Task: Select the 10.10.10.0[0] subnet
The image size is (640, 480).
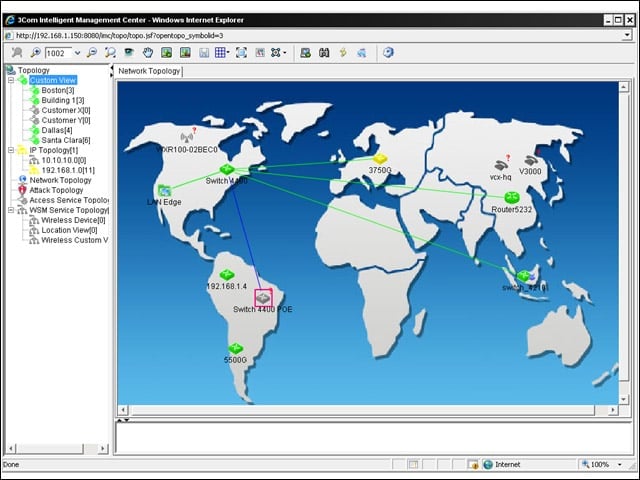Action: click(x=64, y=160)
